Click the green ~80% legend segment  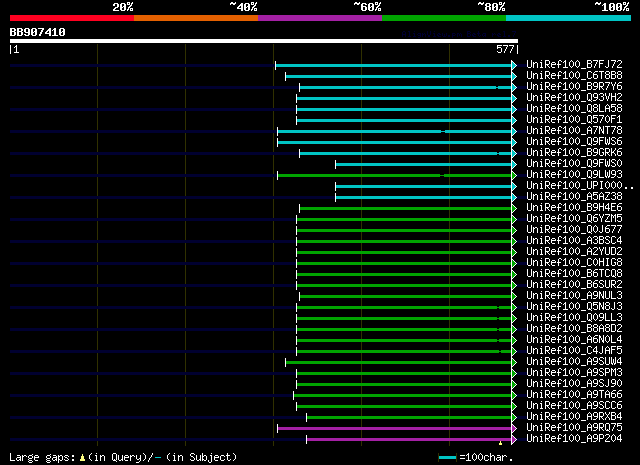click(x=444, y=18)
